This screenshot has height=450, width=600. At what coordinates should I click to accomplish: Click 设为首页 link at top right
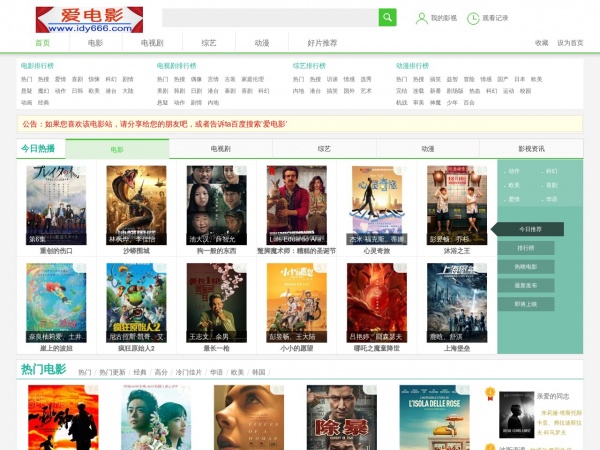[570, 43]
